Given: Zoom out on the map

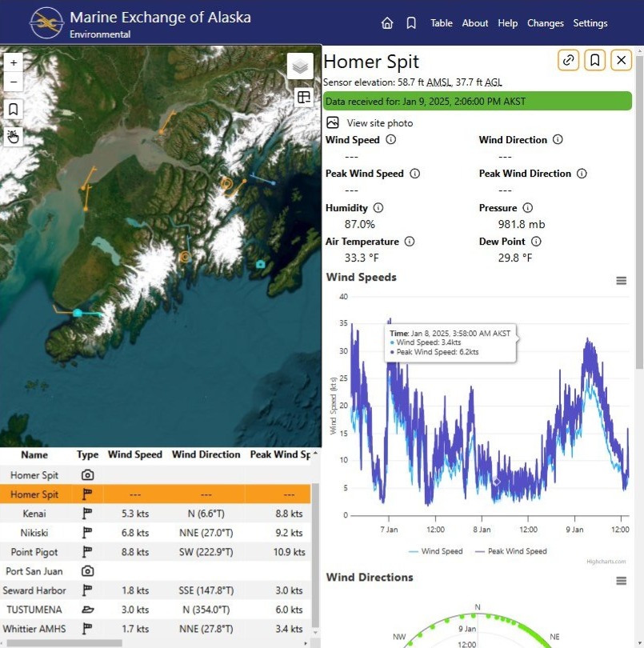Looking at the screenshot, I should click(14, 82).
